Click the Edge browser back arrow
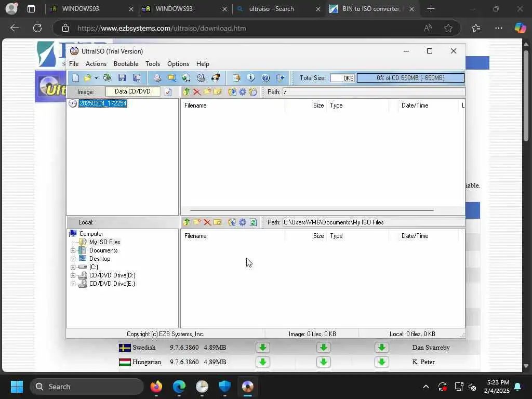The image size is (532, 399). 14,28
